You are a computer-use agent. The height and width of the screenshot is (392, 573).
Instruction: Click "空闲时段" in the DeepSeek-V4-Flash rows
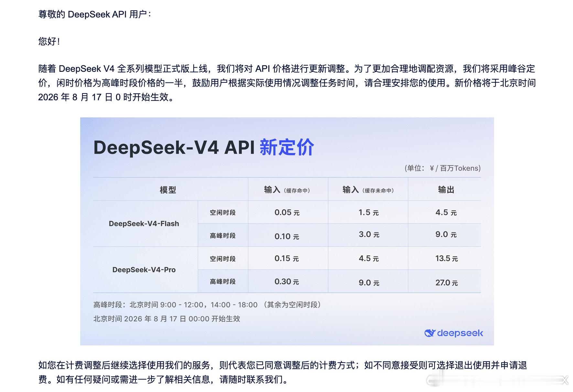pos(223,212)
